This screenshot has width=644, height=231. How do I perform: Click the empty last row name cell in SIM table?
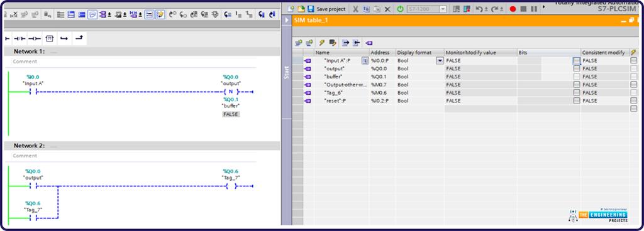point(341,109)
